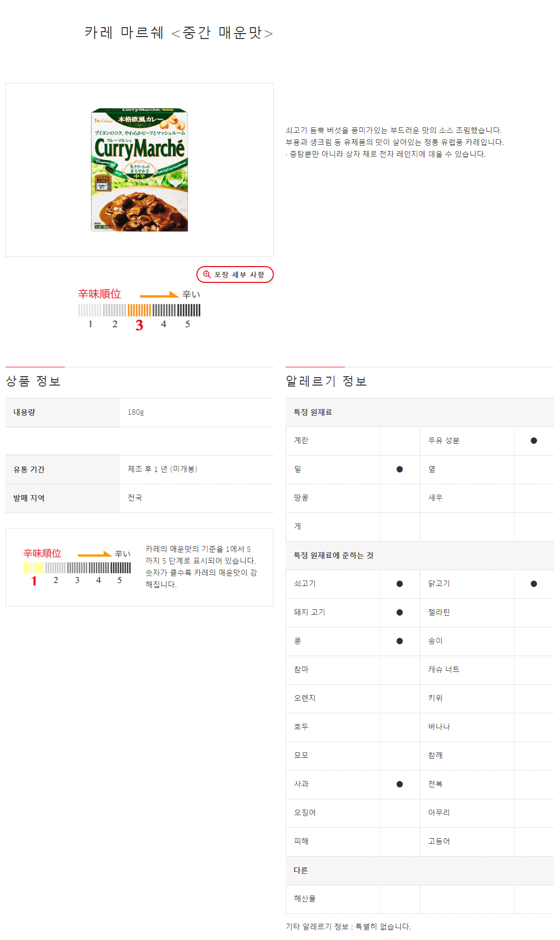
Task: Click the allergen dot beside 밀
Action: (x=400, y=470)
